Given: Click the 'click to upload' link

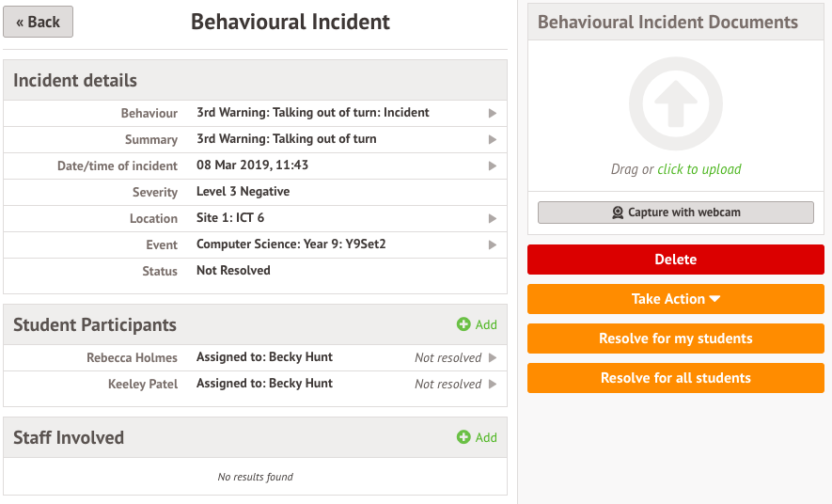Looking at the screenshot, I should point(699,169).
